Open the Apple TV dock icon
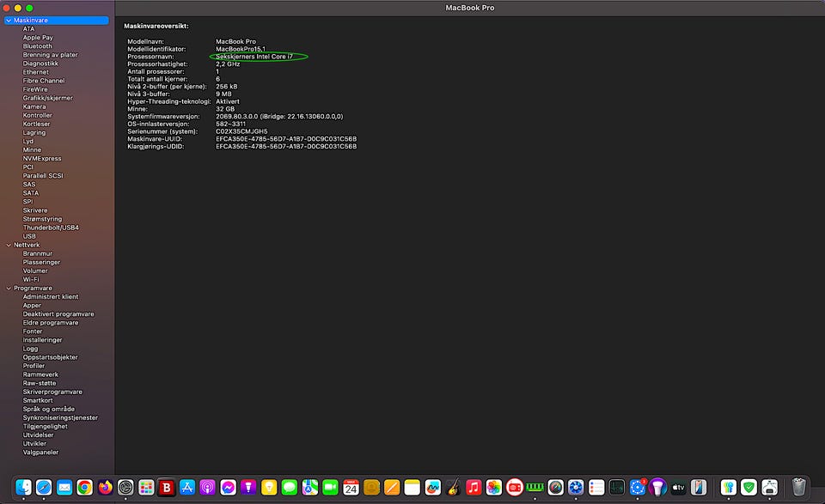The image size is (825, 504). 679,487
